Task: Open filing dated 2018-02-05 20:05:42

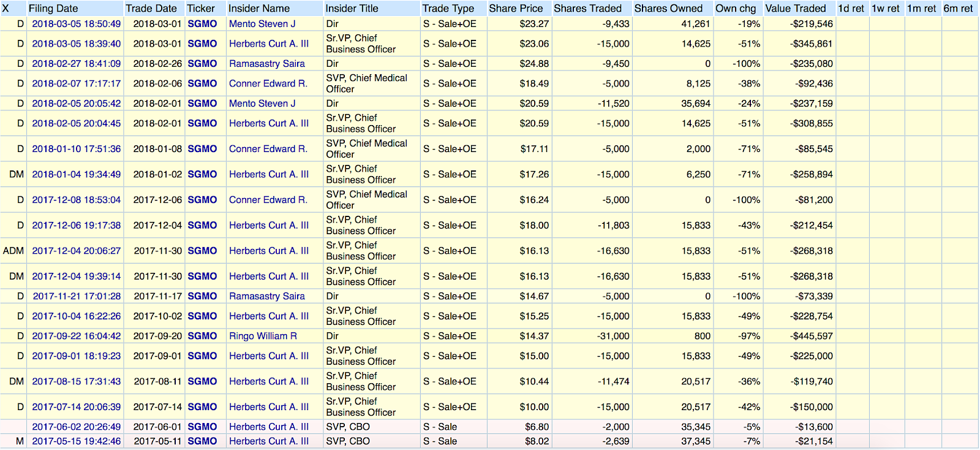Action: pyautogui.click(x=77, y=104)
